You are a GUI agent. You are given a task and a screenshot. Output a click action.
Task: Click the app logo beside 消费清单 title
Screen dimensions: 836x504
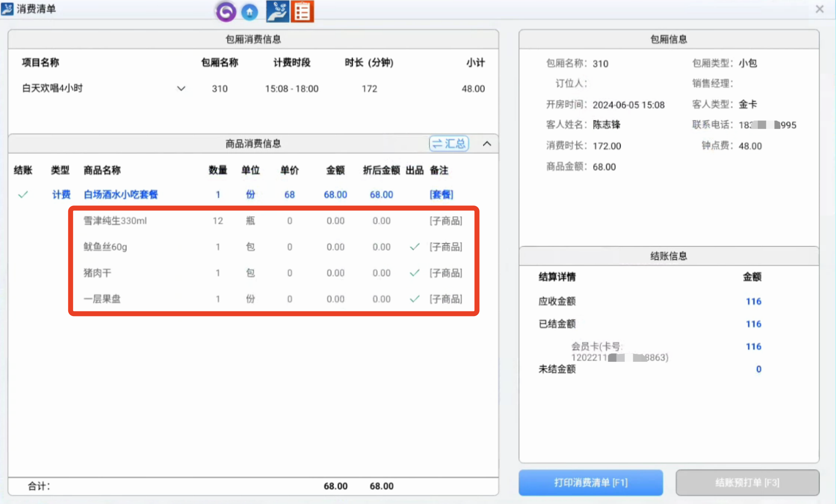(7, 9)
